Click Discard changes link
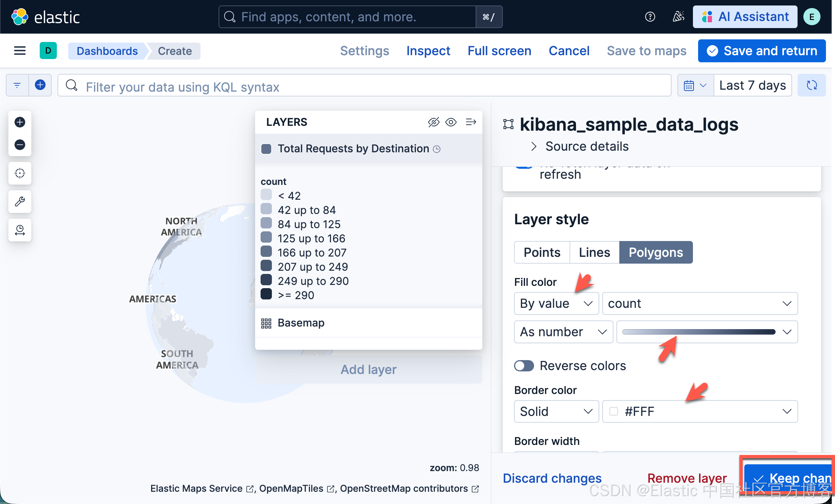835x504 pixels. [552, 478]
